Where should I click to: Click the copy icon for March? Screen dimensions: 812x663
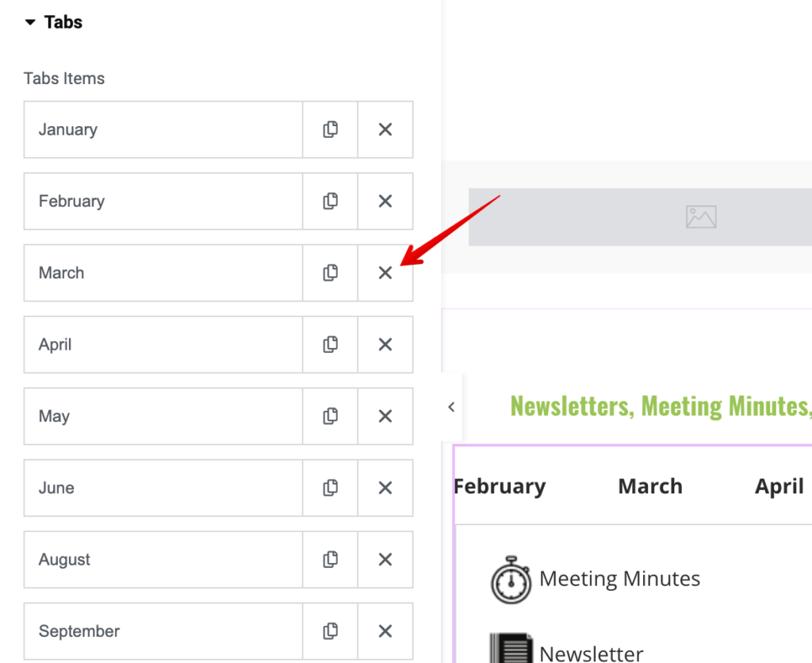331,273
